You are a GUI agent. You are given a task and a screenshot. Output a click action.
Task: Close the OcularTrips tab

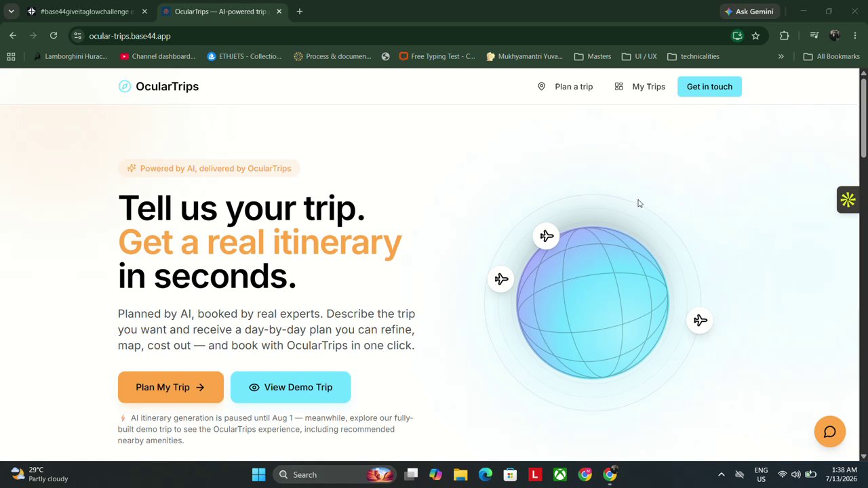(x=279, y=12)
